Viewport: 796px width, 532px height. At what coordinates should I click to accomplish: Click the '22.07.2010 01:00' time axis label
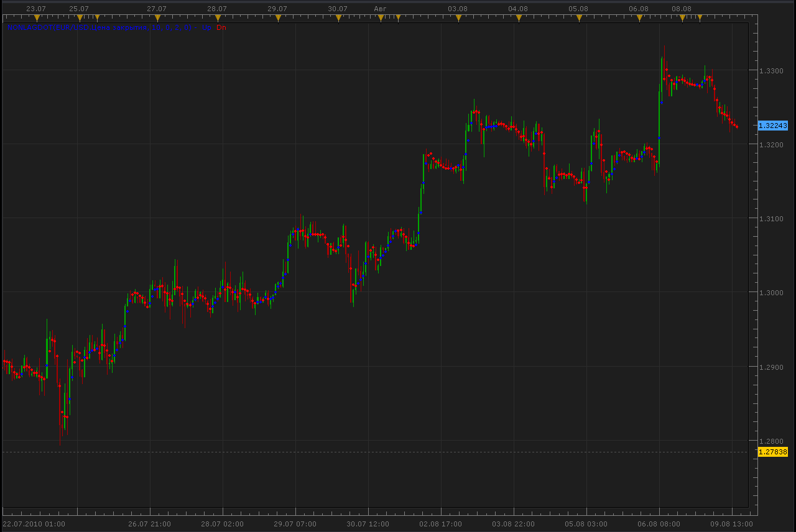[34, 524]
